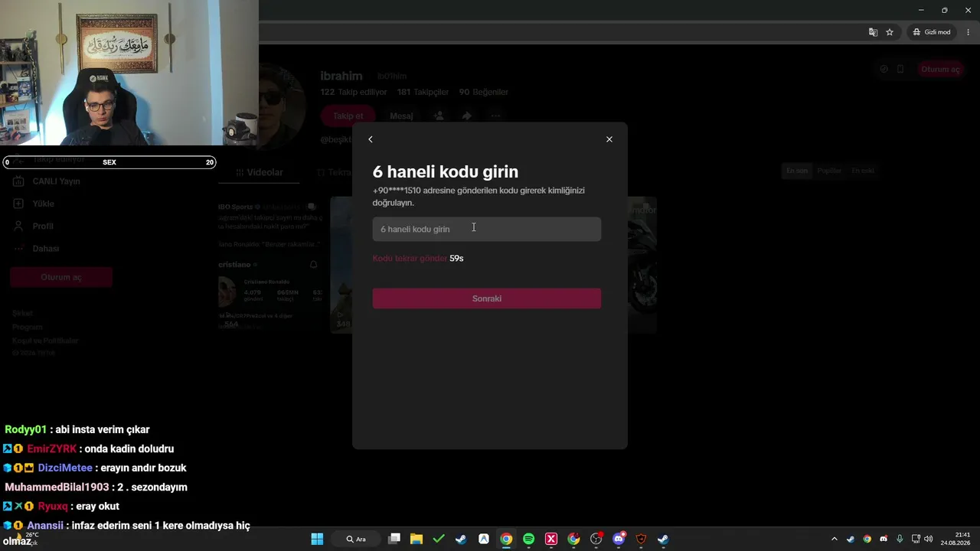Click the Discord system tray icon

[x=884, y=539]
